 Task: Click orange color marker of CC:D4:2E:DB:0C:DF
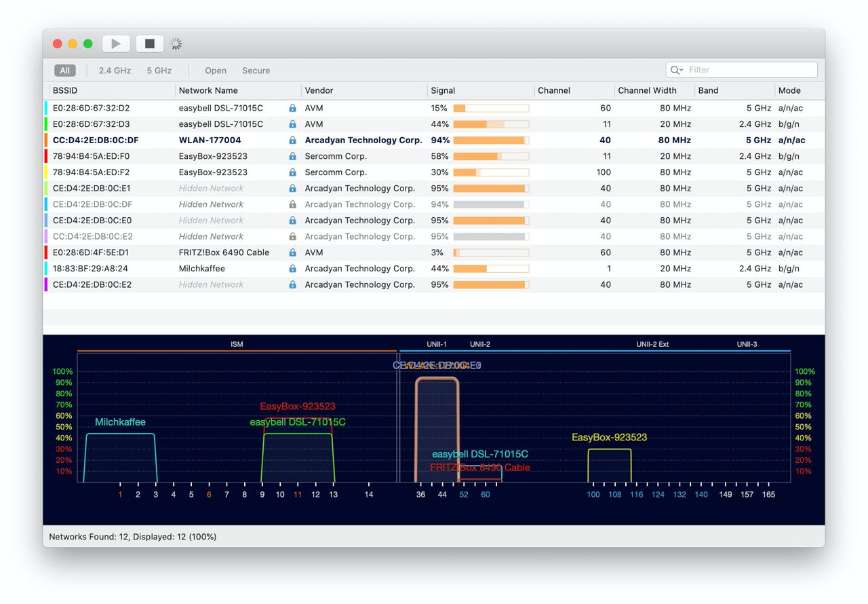click(45, 140)
